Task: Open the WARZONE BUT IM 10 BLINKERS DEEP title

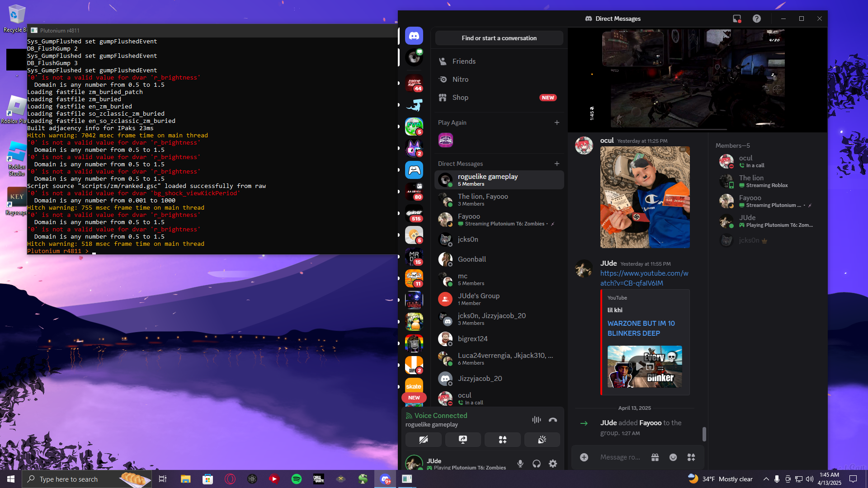Action: (641, 328)
